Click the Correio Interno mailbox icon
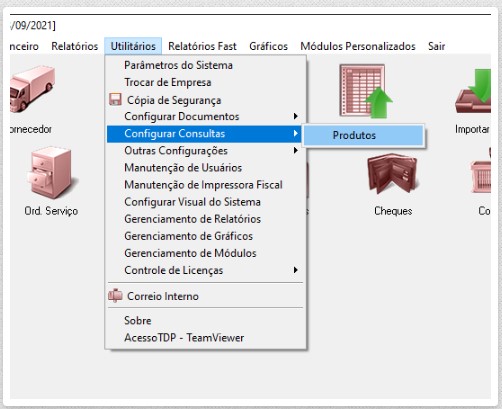 (115, 296)
